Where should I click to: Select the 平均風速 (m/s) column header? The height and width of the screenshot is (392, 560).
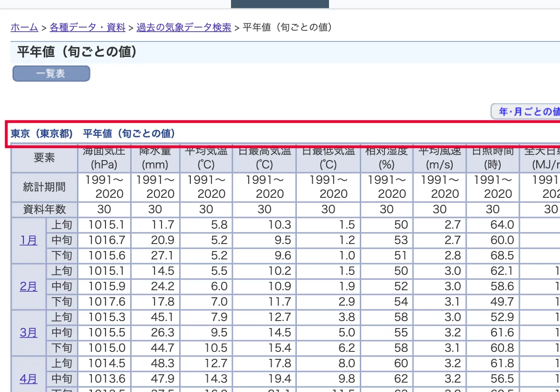[x=440, y=158]
